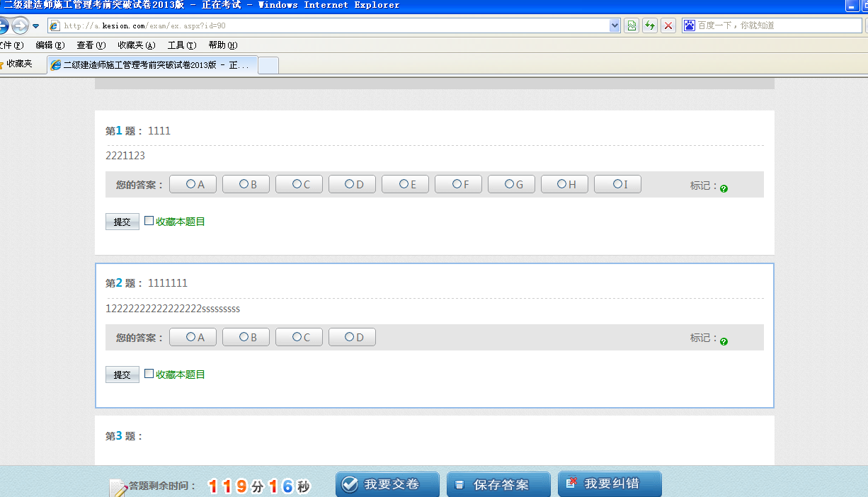
Task: Choose option C for question 2
Action: click(297, 337)
